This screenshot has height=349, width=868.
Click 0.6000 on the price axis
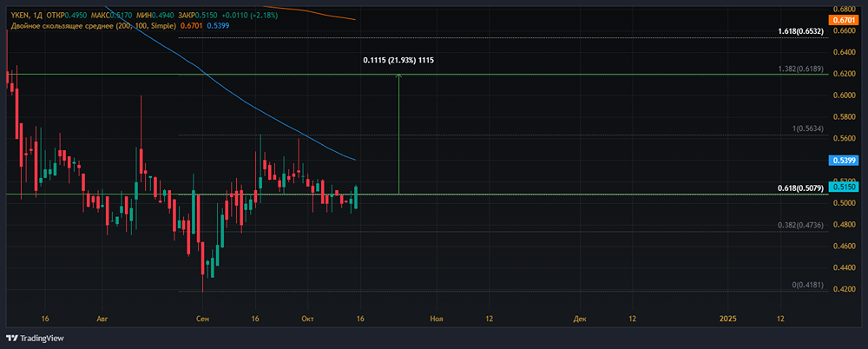pyautogui.click(x=844, y=95)
